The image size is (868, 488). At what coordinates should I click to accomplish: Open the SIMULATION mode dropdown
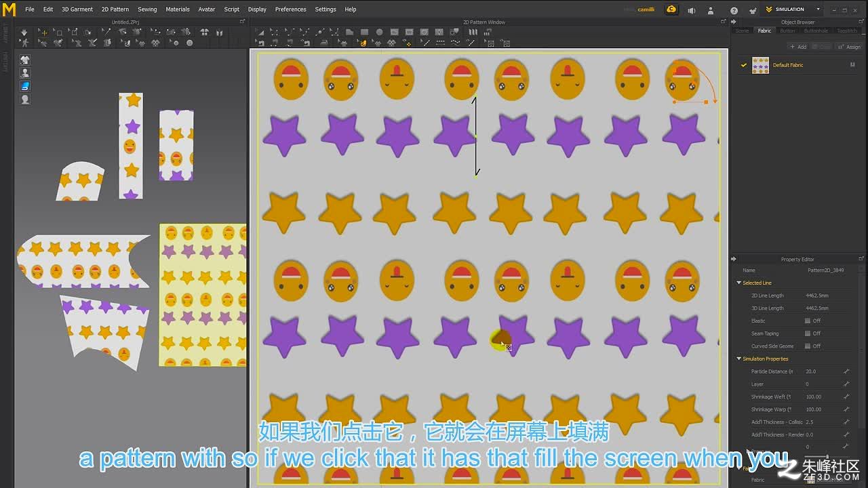click(x=818, y=9)
